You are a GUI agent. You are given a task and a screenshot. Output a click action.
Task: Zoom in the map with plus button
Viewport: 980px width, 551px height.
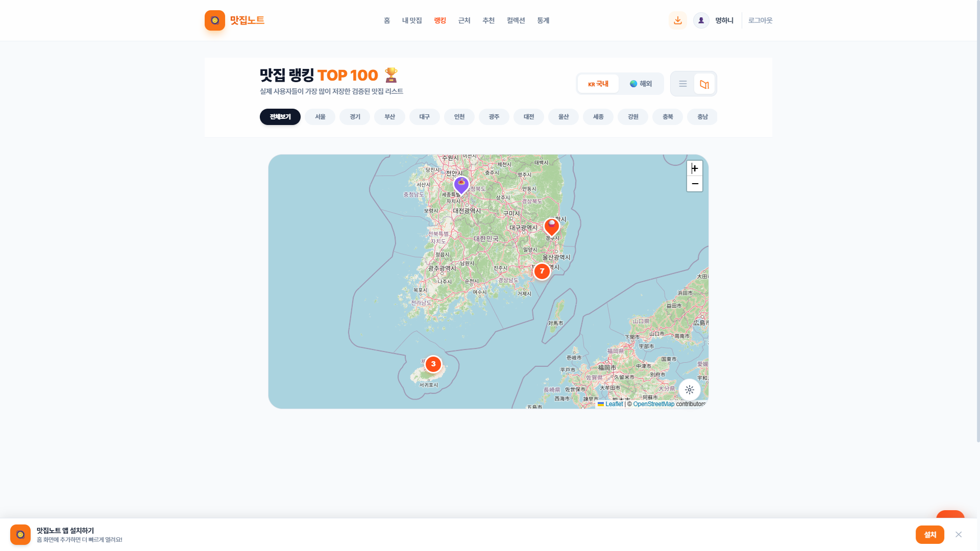coord(695,168)
